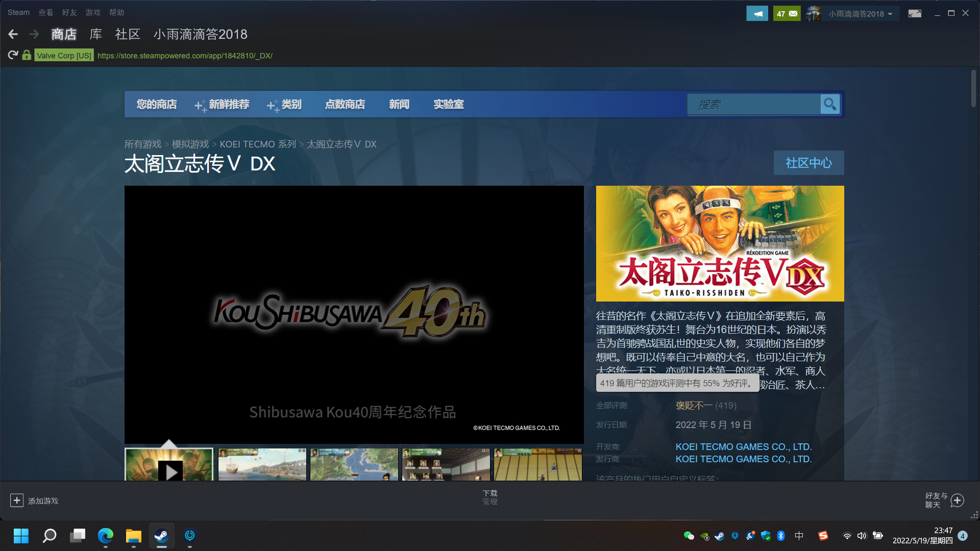Open the 47 inbox messages button
980x551 pixels.
coord(787,14)
